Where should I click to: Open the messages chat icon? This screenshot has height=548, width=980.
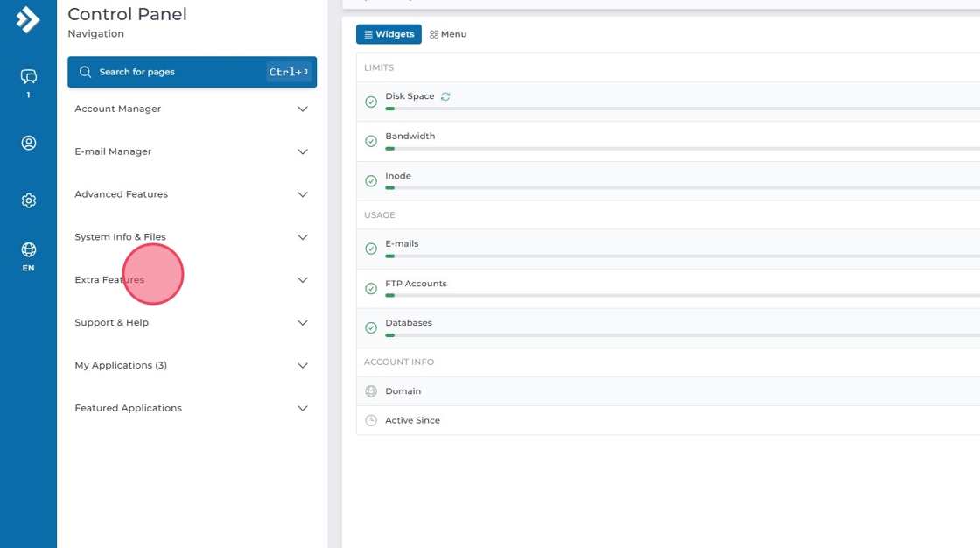click(x=28, y=77)
